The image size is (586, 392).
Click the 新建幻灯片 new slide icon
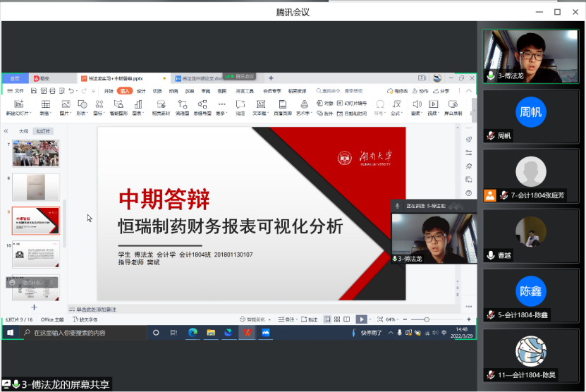tap(18, 104)
